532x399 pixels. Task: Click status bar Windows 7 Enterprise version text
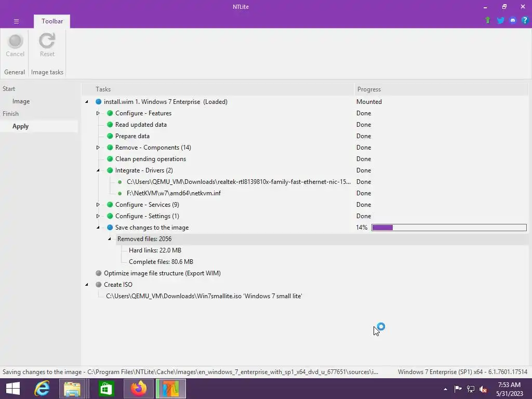pos(462,372)
